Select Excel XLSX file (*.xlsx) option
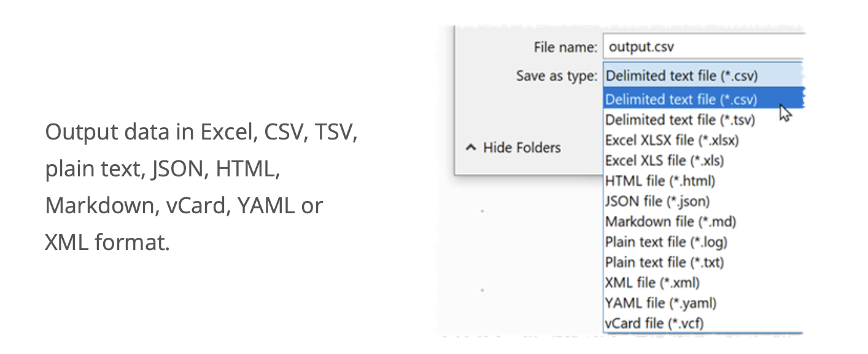The height and width of the screenshot is (354, 868). pyautogui.click(x=672, y=140)
